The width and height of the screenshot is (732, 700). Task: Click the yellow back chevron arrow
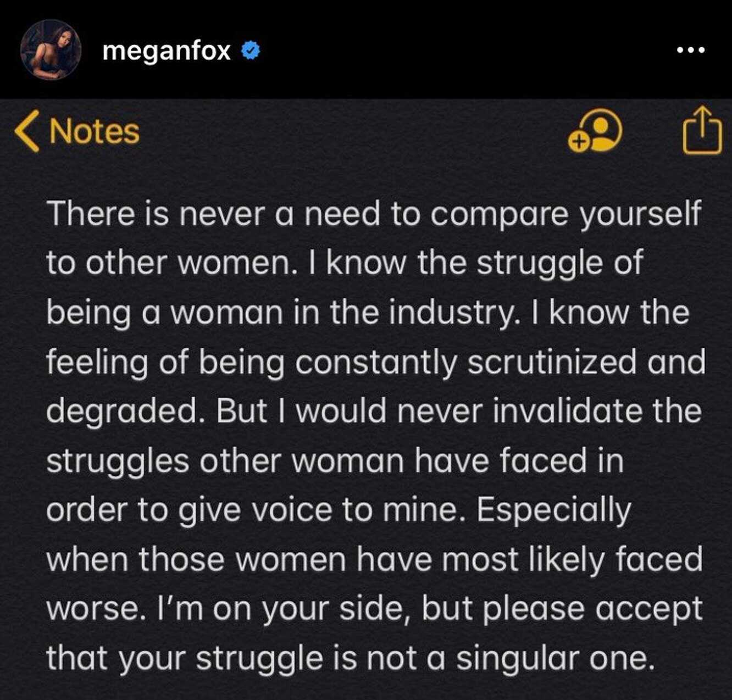27,131
